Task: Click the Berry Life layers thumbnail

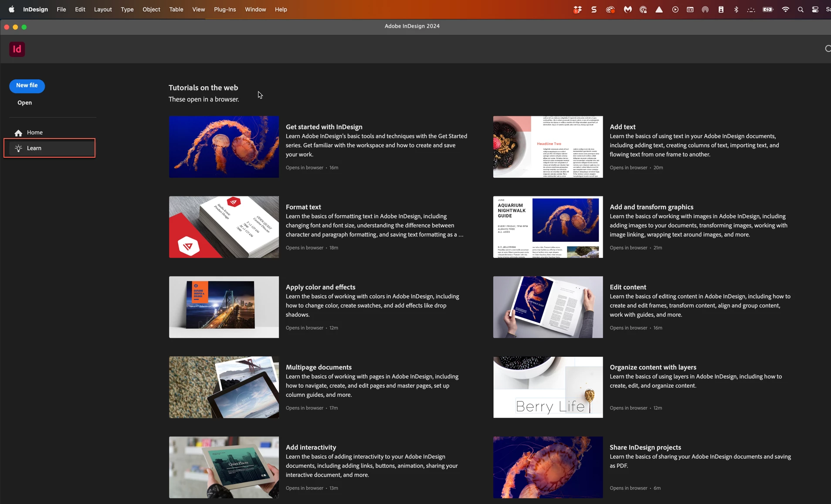Action: click(548, 387)
